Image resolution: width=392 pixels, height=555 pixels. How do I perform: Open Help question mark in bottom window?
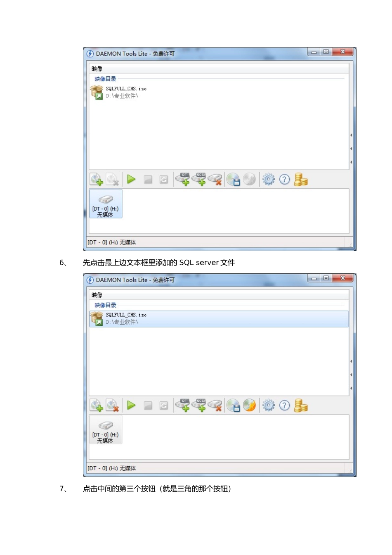(285, 406)
